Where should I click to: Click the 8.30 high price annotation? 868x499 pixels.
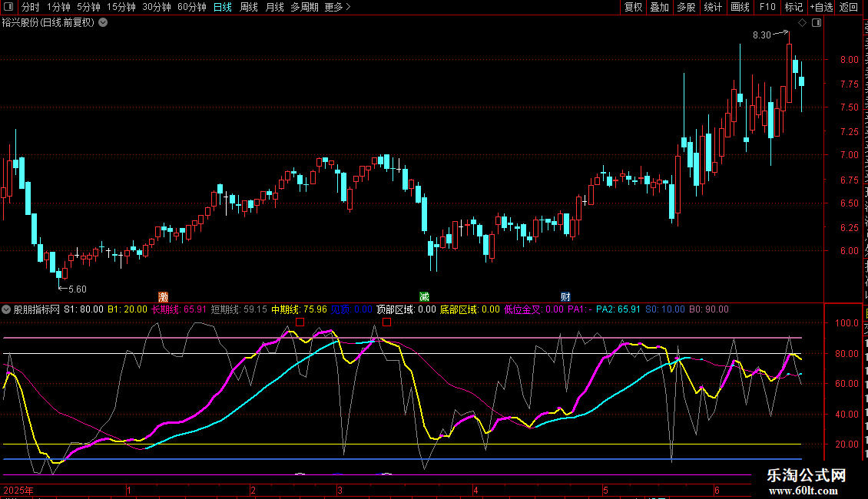[762, 35]
